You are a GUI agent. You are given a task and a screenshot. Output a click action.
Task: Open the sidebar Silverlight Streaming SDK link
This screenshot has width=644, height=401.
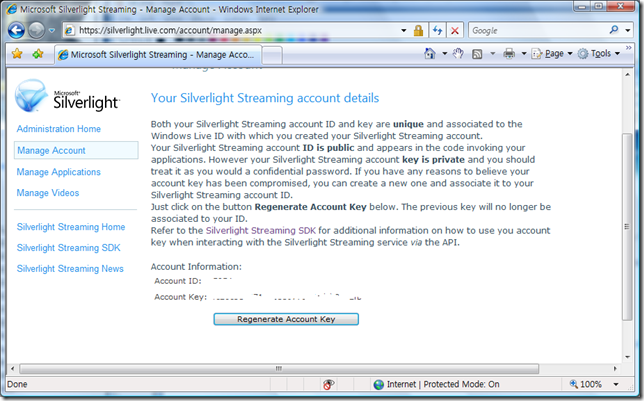(69, 248)
